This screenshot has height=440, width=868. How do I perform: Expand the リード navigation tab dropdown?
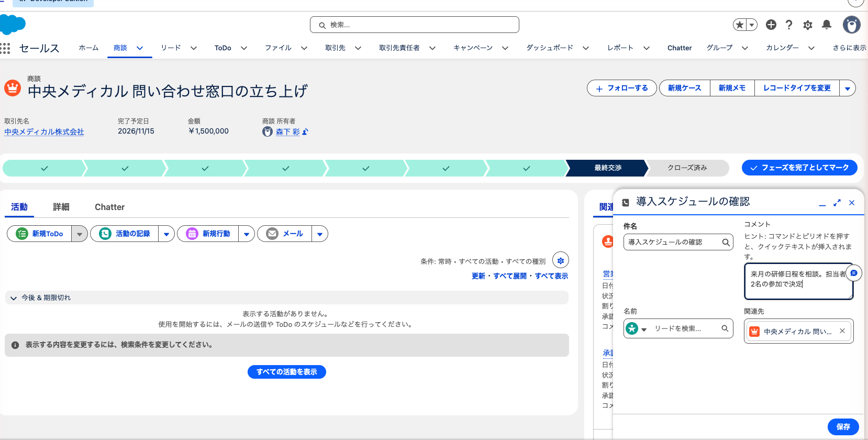194,48
